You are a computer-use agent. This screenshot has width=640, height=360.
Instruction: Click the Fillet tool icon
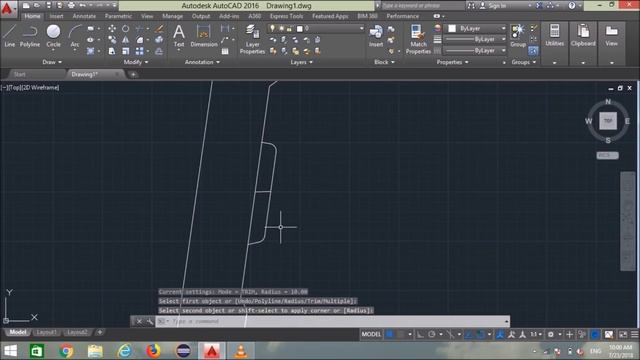point(140,40)
